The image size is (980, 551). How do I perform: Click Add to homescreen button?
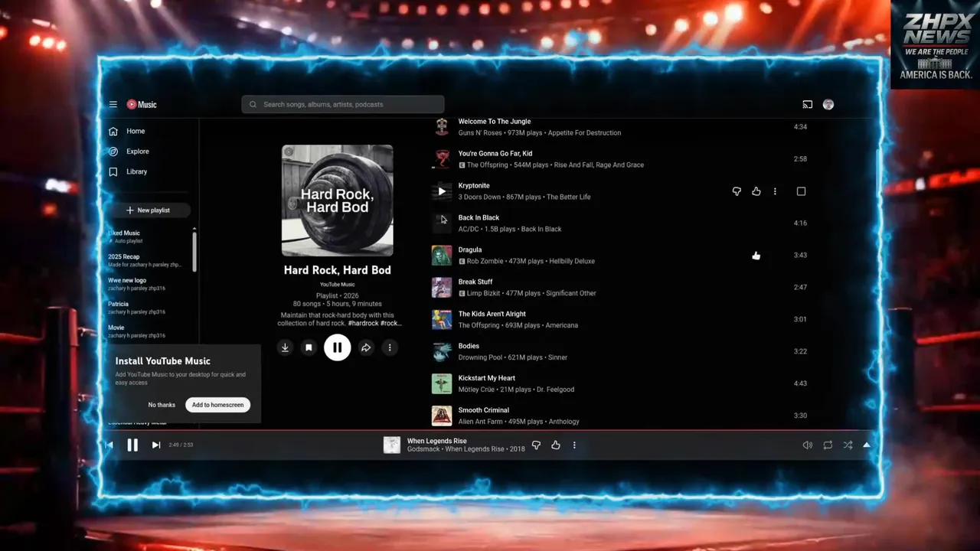click(x=217, y=405)
